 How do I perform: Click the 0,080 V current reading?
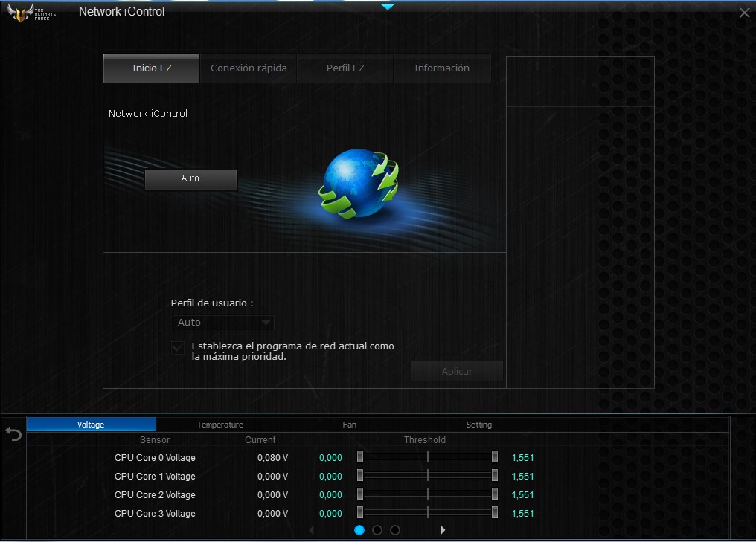[272, 458]
